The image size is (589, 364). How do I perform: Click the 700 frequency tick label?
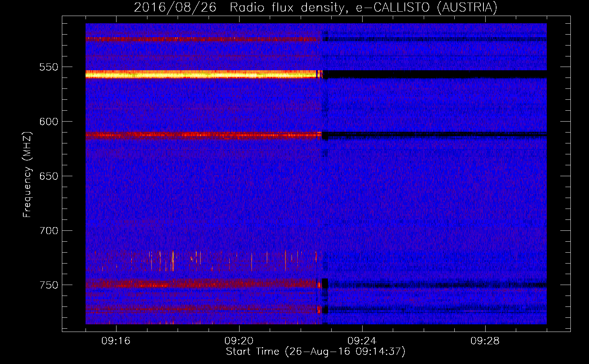pos(49,231)
